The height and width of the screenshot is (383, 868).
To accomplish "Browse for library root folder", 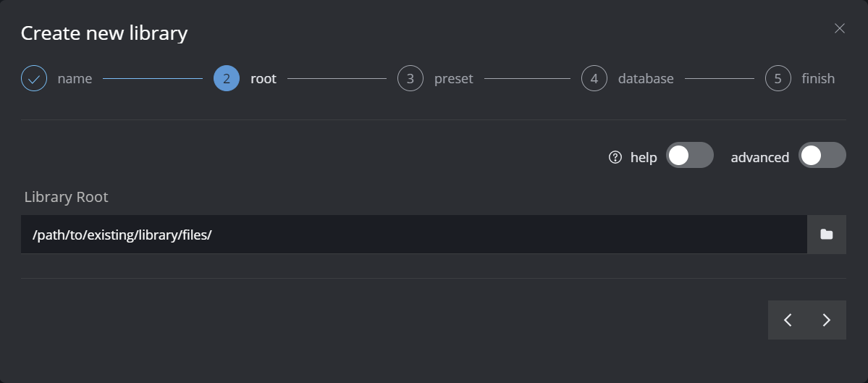I will point(826,235).
